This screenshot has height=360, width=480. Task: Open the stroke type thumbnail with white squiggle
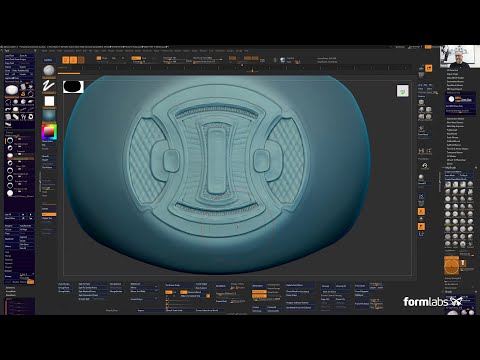click(49, 86)
